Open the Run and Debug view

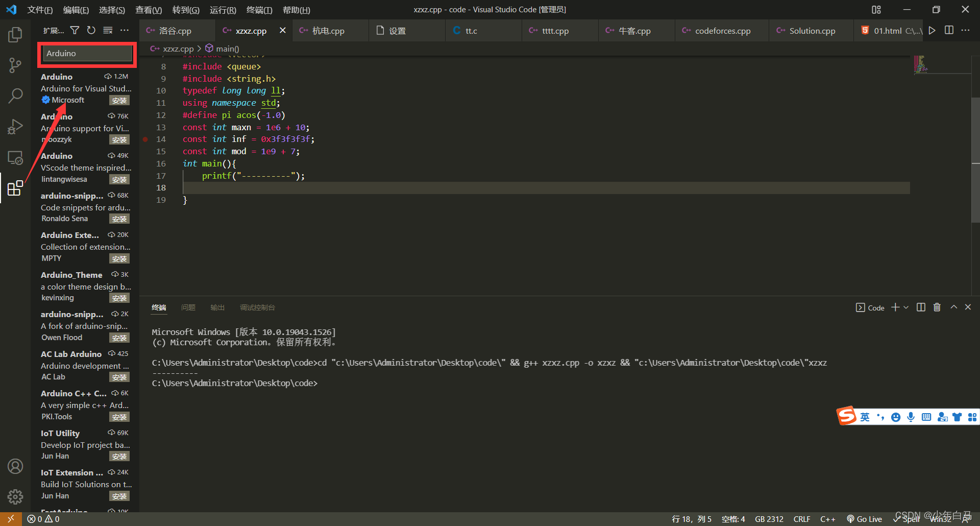tap(15, 126)
